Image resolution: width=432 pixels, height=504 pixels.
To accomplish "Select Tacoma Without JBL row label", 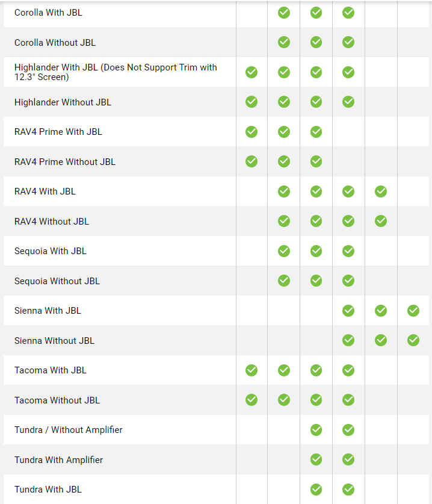I will (x=57, y=400).
